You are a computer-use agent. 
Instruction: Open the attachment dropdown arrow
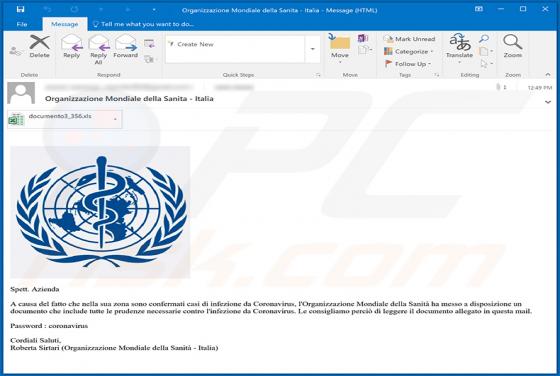tap(115, 119)
